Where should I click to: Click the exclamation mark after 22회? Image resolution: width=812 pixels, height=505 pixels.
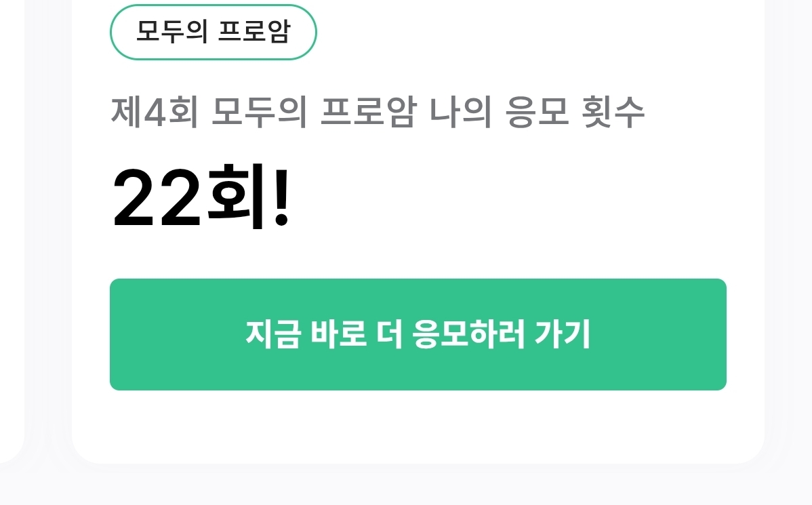tap(281, 197)
